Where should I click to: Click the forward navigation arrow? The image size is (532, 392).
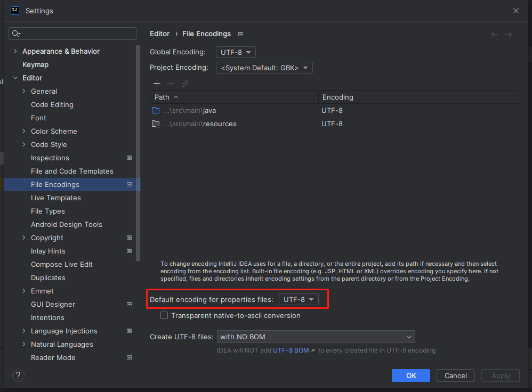tap(508, 35)
